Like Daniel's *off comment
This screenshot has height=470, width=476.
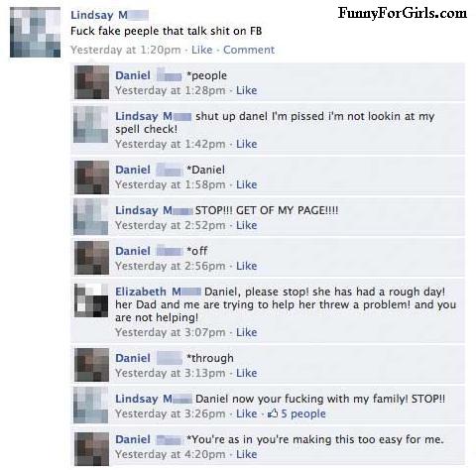[246, 266]
